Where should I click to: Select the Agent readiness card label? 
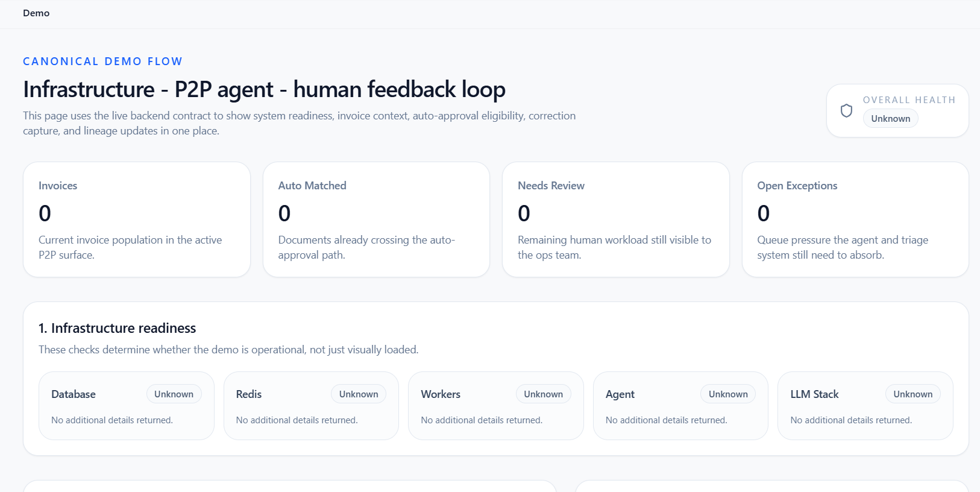[x=620, y=394]
